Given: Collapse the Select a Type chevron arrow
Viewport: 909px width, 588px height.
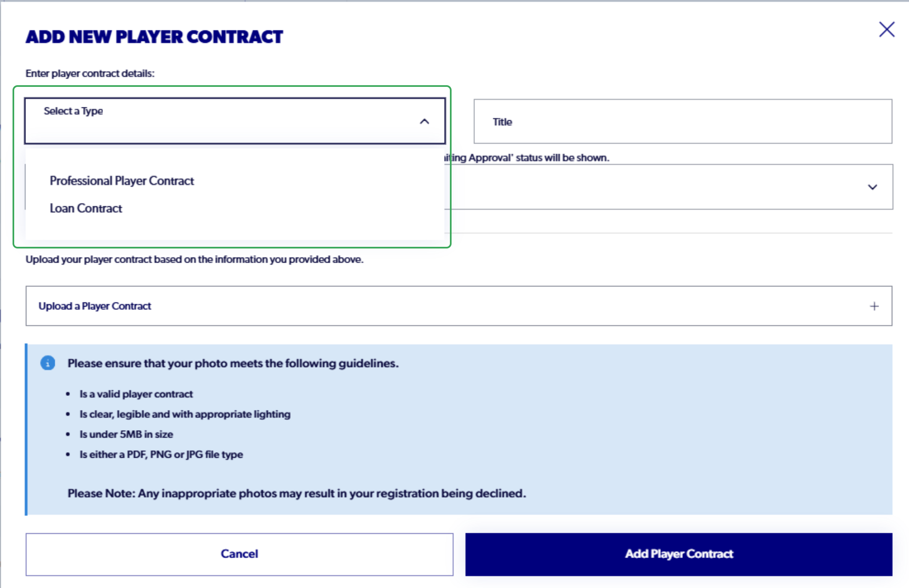Looking at the screenshot, I should coord(424,122).
